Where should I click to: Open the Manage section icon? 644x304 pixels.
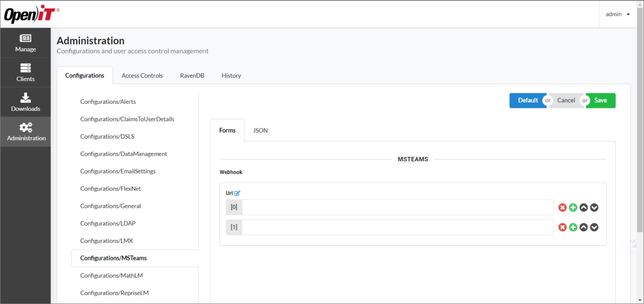click(x=25, y=43)
